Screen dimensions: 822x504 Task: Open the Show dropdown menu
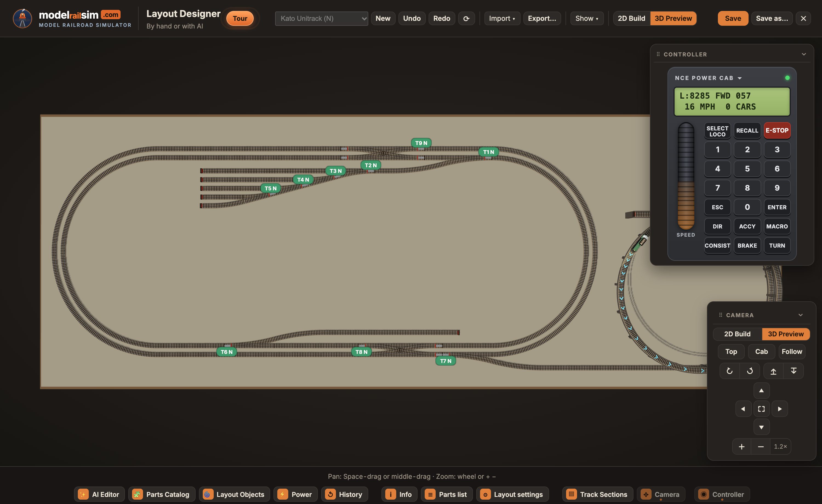pos(587,18)
